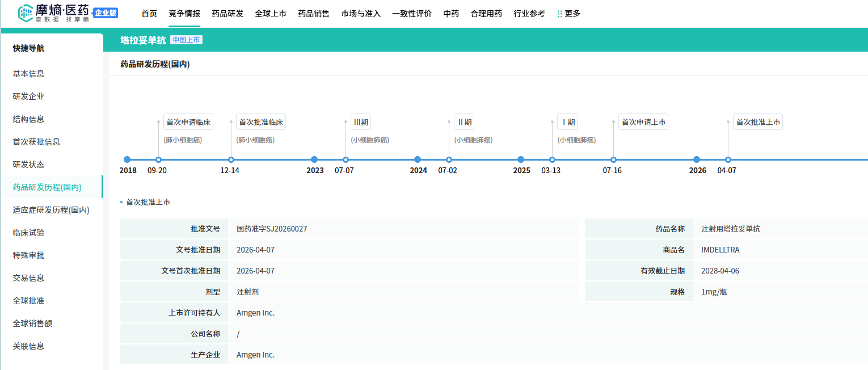Image resolution: width=868 pixels, height=370 pixels.
Task: Select the 12-14 timeline node
Action: pyautogui.click(x=231, y=160)
